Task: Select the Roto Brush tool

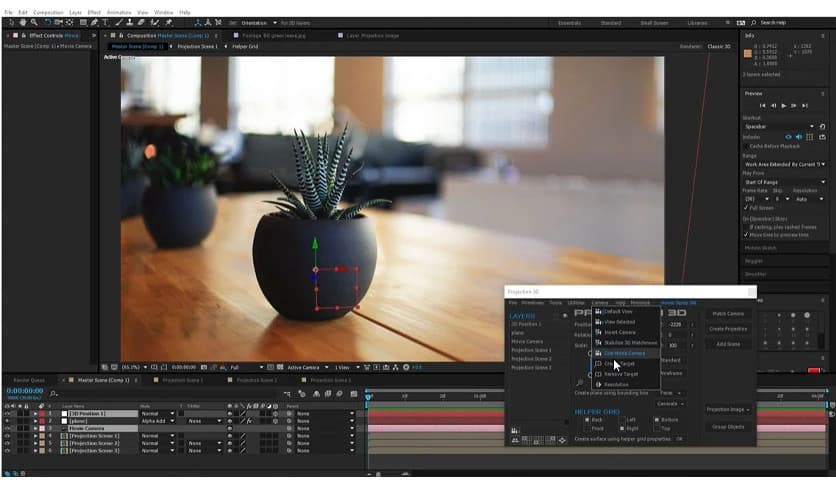Action: click(155, 23)
